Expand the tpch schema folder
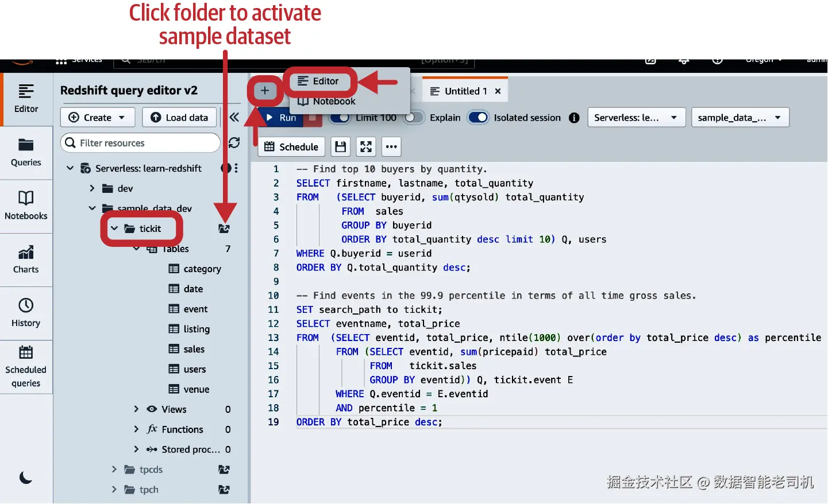Screen dimensions: 828x504 click(114, 490)
